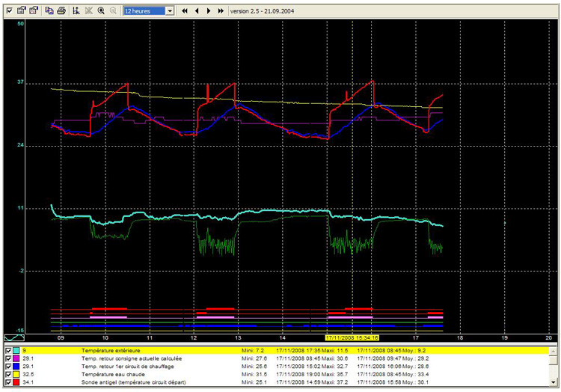Click the vertical axis scale icon

76,11
